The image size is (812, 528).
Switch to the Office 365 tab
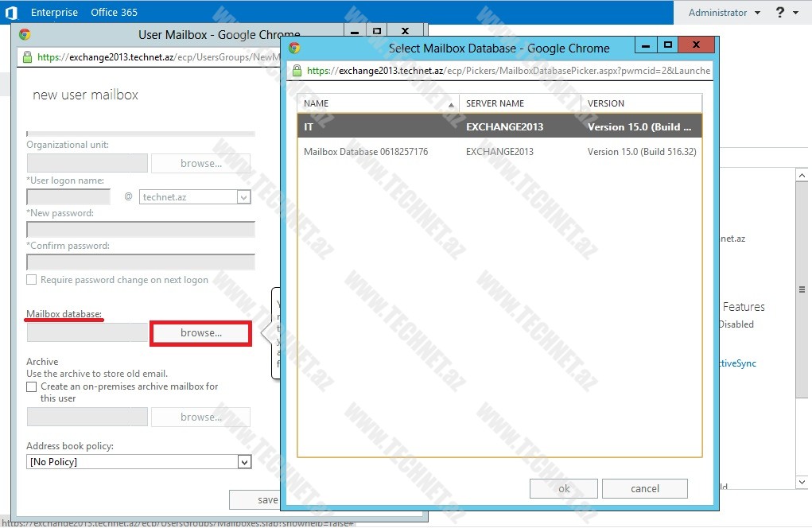click(x=114, y=13)
